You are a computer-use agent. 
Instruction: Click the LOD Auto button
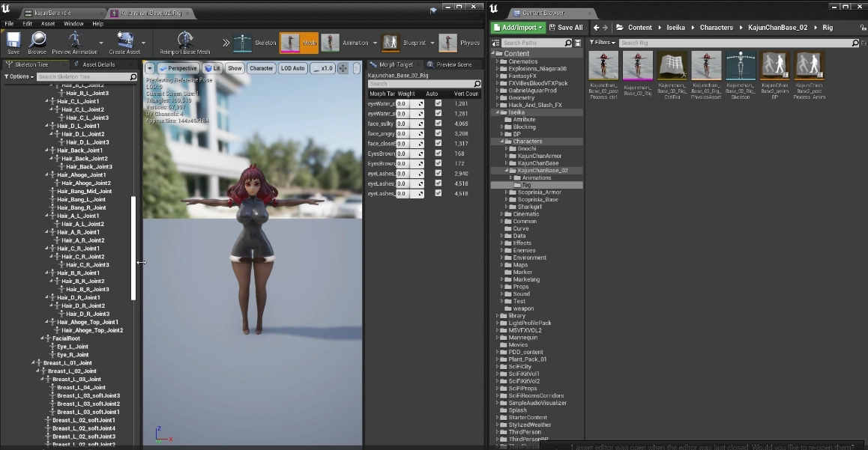click(292, 69)
